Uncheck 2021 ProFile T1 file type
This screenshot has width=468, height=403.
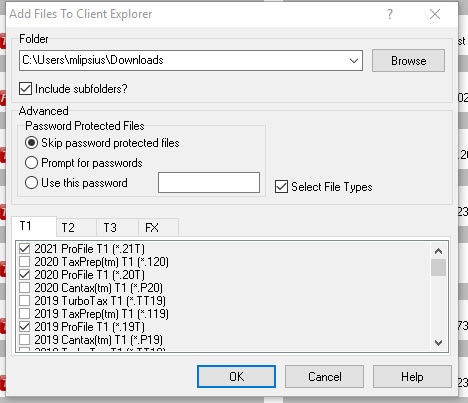coord(24,249)
